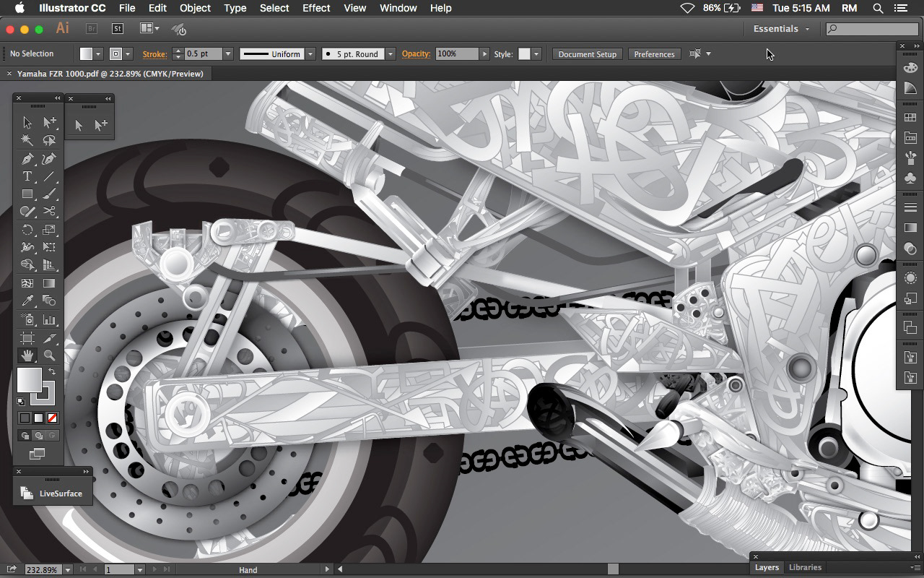The height and width of the screenshot is (578, 924).
Task: Swap fill and stroke colors arrow
Action: (x=51, y=371)
